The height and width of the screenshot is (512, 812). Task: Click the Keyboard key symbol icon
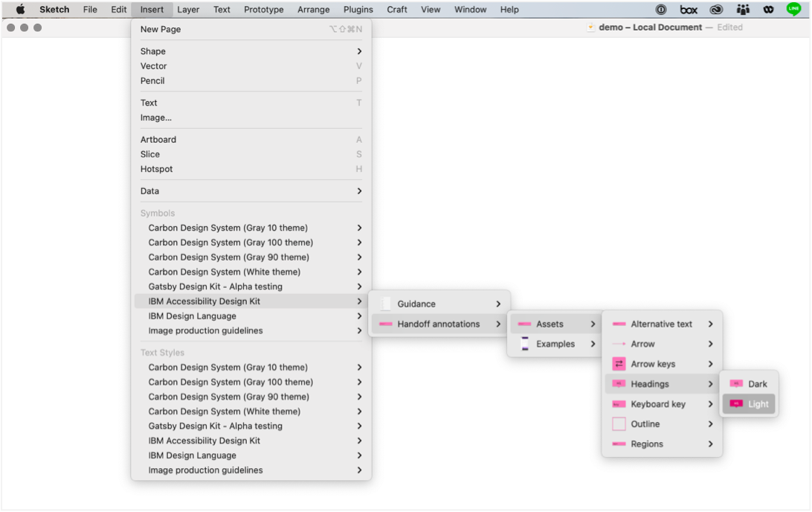619,404
